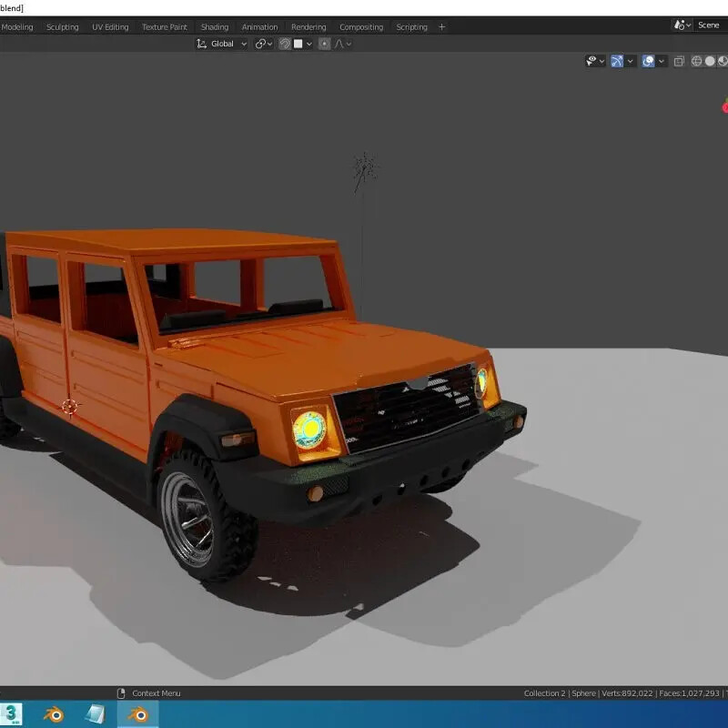The width and height of the screenshot is (728, 728).
Task: Toggle Show Overlays for the viewport
Action: (x=648, y=61)
